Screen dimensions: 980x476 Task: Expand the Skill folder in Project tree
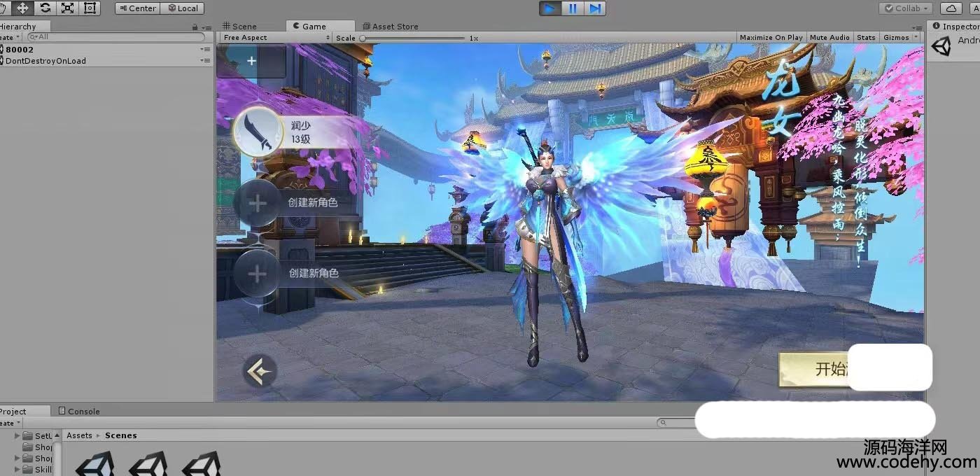pyautogui.click(x=17, y=470)
